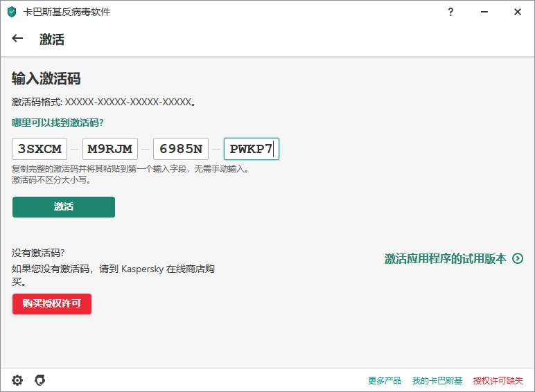Image resolution: width=535 pixels, height=392 pixels.
Task: Focus the first code field 3SXCM
Action: pos(40,149)
